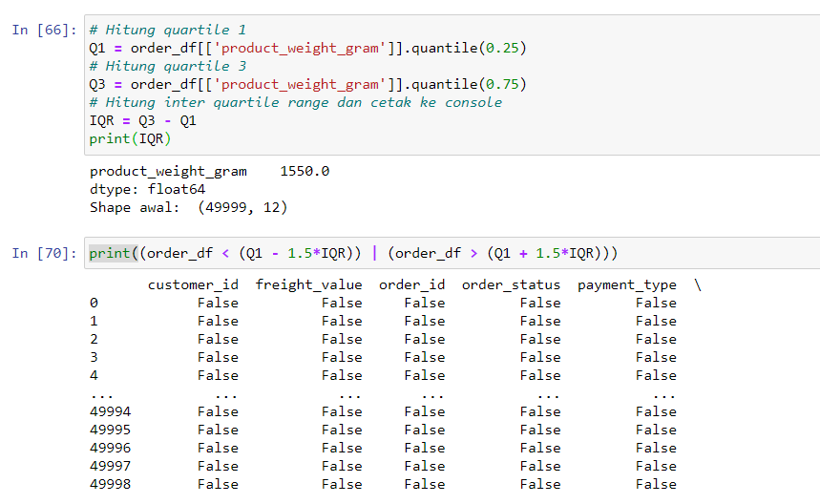Click output value 1550.0
820x504 pixels.
305,172
